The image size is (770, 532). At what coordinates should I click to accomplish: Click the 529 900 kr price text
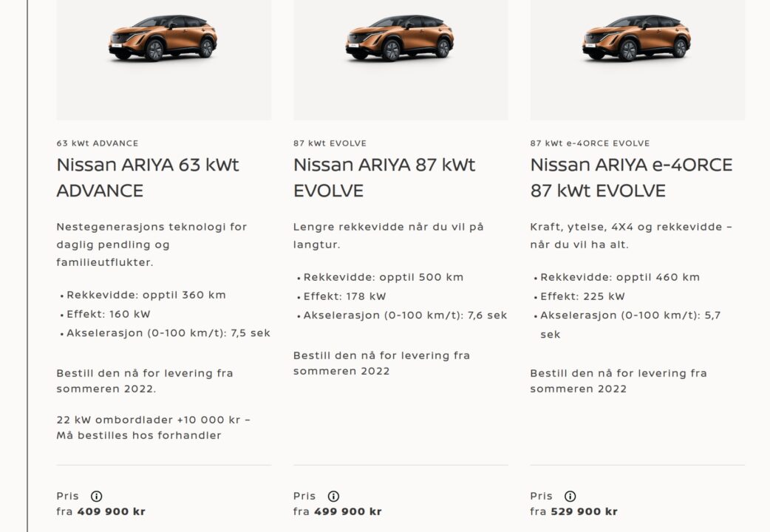coord(585,511)
